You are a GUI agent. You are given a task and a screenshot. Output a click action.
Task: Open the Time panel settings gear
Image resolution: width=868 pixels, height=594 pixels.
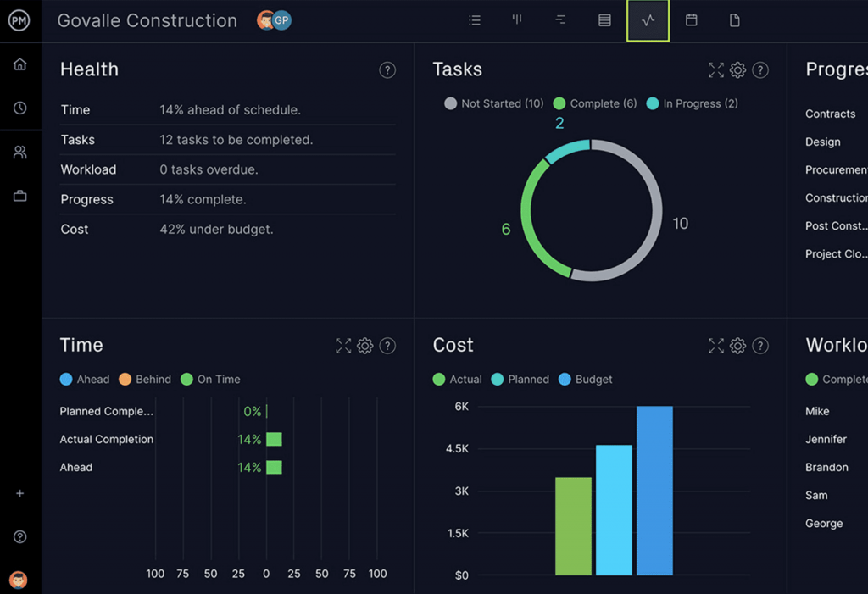365,346
